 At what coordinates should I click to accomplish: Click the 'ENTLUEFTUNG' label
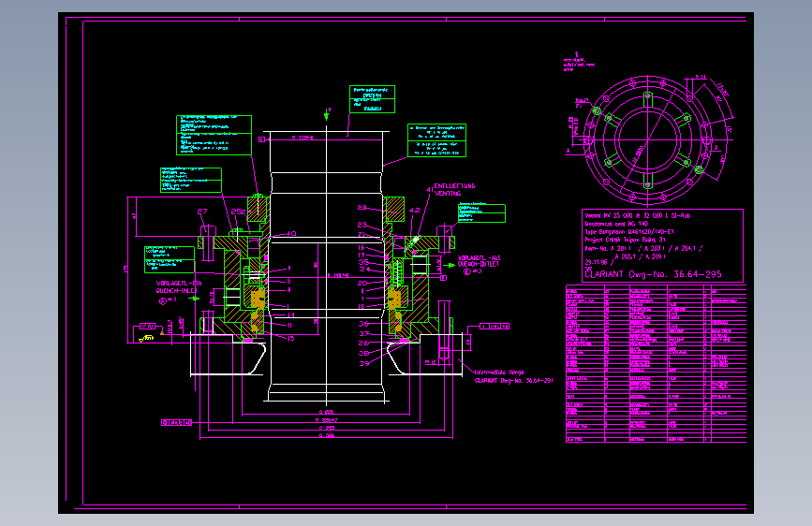tap(454, 186)
